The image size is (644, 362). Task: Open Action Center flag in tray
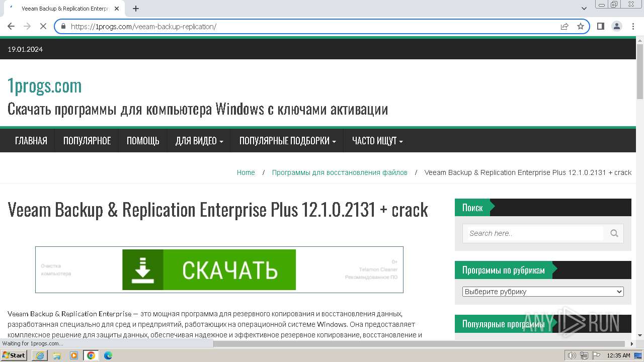pyautogui.click(x=596, y=355)
